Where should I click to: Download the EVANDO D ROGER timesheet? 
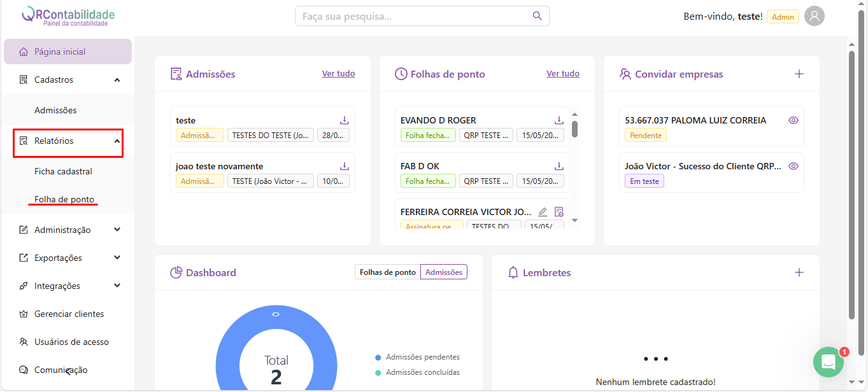559,120
